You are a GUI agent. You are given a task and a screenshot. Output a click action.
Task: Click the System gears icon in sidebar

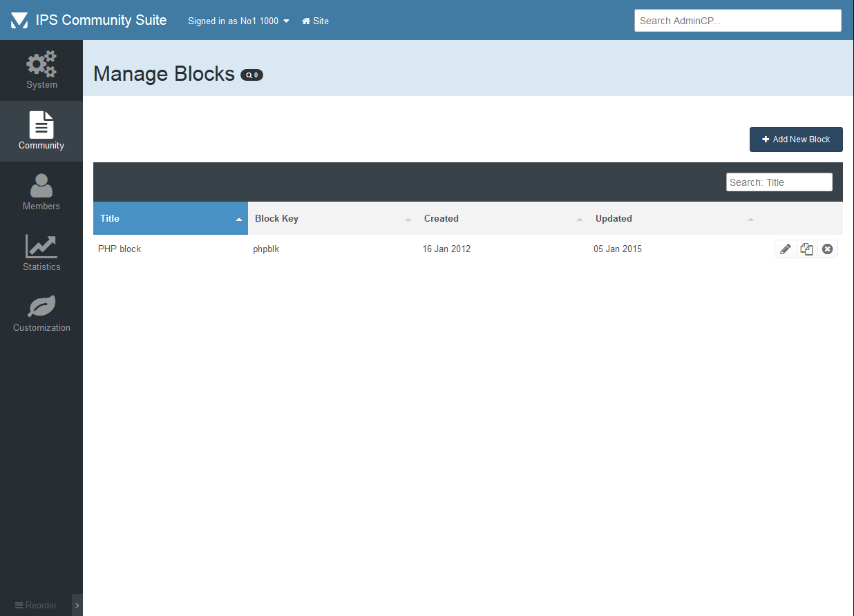[41, 64]
